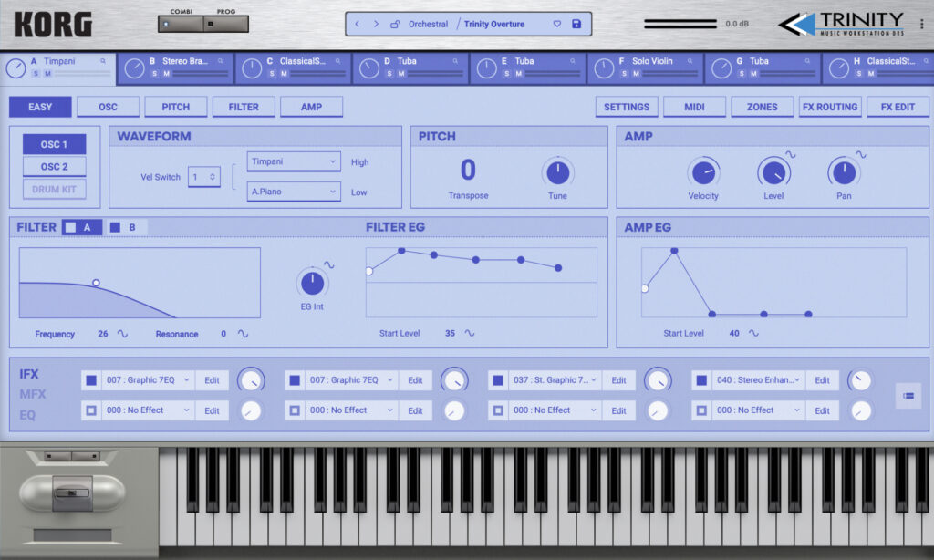Save the preset using the floppy disk icon

pyautogui.click(x=576, y=24)
